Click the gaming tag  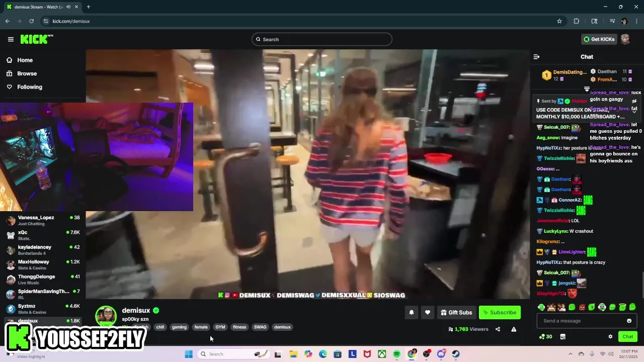click(x=179, y=327)
